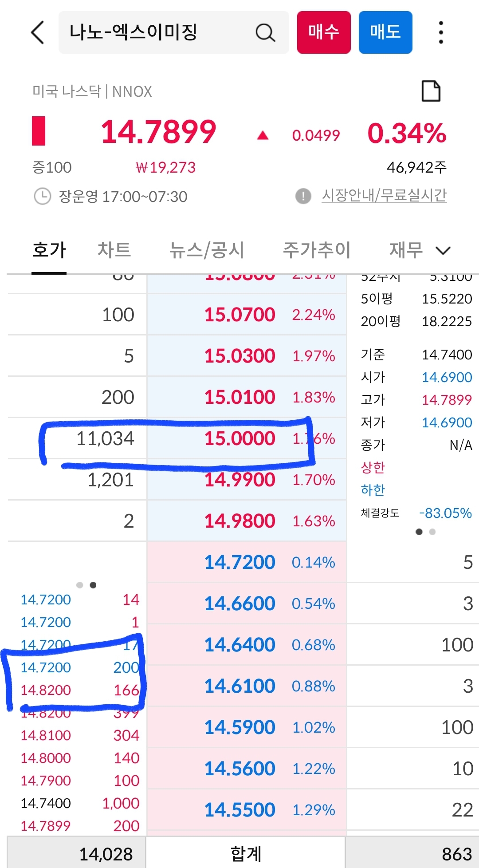Tap ask quantity 1,201
Image resolution: width=479 pixels, height=868 pixels.
coord(110,480)
